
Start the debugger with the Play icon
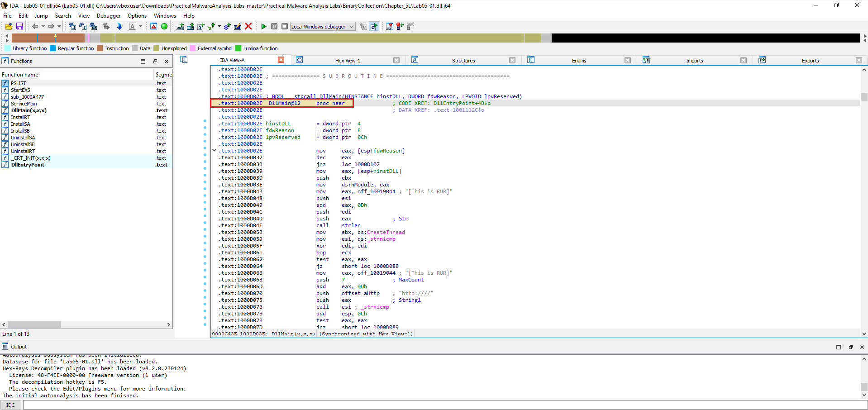click(264, 26)
